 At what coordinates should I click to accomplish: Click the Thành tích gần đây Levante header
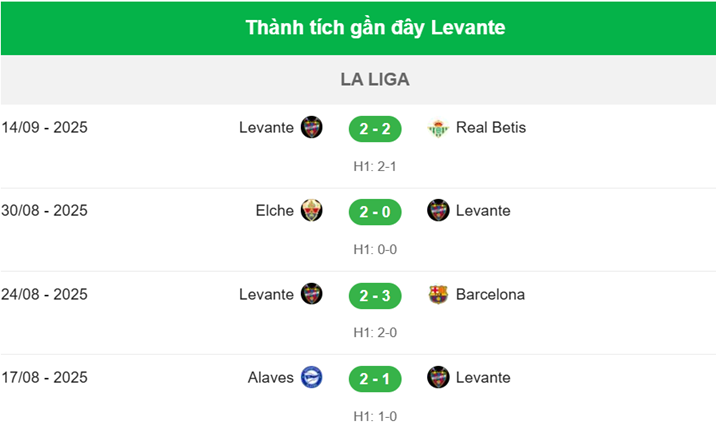(375, 27)
